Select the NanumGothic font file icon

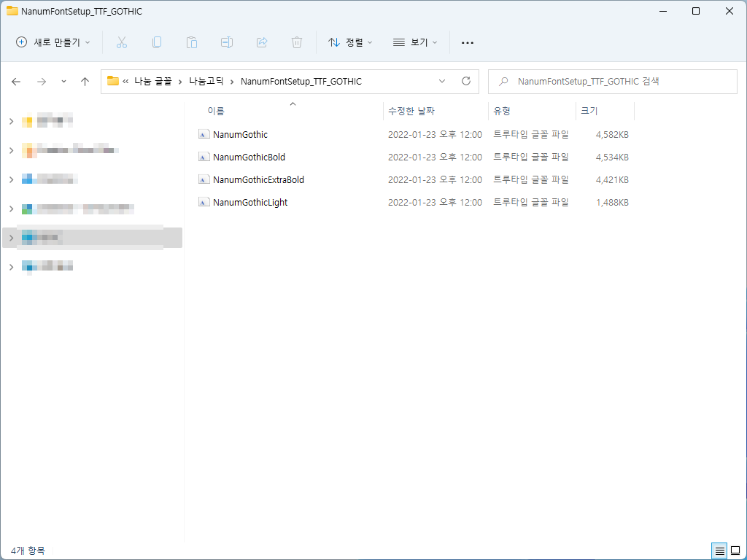(x=204, y=134)
